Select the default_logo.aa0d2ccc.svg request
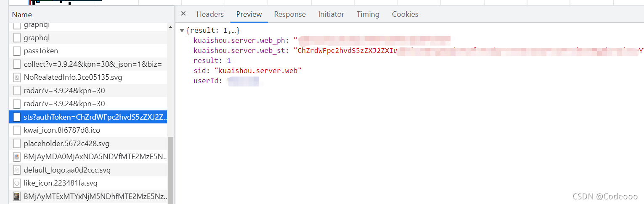Screen dimensions: 644x204 pyautogui.click(x=88, y=170)
